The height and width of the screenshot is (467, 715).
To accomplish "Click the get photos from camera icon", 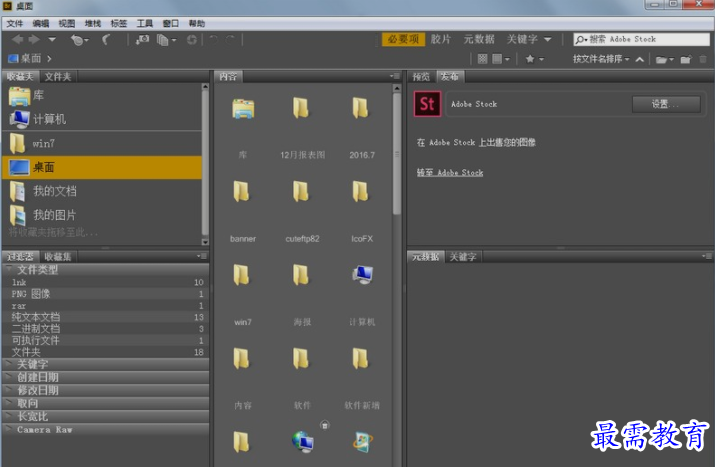I will point(142,40).
